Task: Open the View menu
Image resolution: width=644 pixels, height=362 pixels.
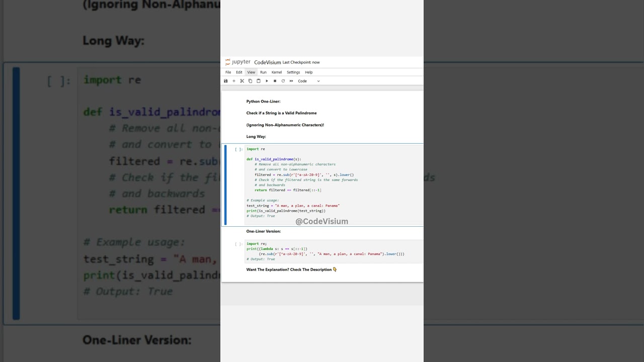Action: coord(251,72)
